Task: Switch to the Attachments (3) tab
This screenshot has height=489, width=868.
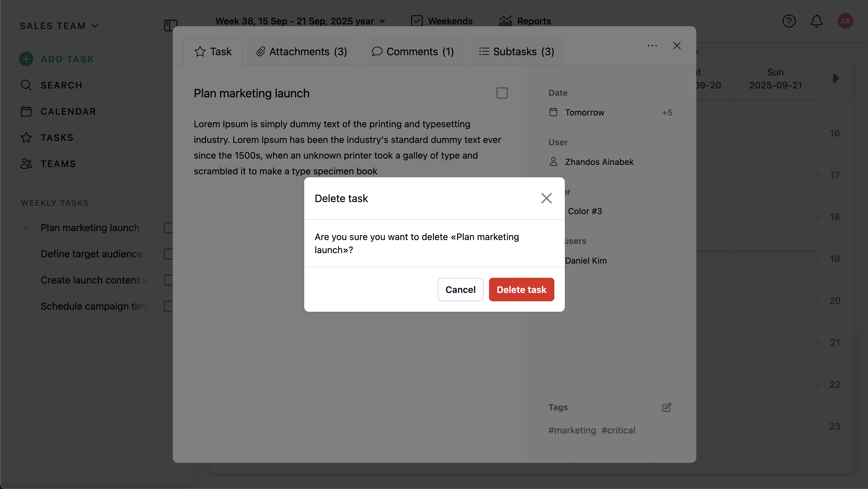Action: coord(302,52)
